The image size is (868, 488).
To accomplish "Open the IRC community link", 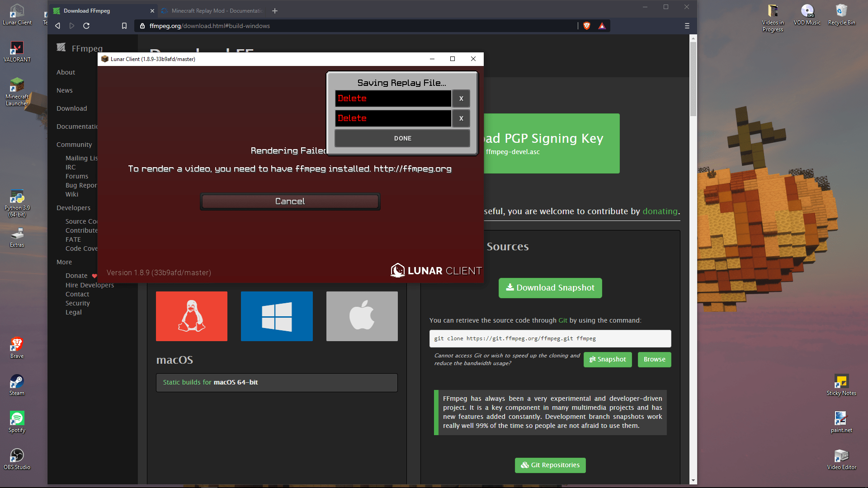I will click(71, 167).
